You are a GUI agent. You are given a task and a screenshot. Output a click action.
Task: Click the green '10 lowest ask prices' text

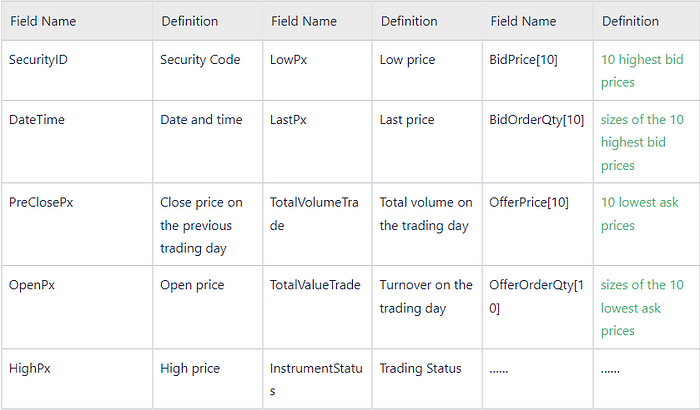click(x=639, y=213)
